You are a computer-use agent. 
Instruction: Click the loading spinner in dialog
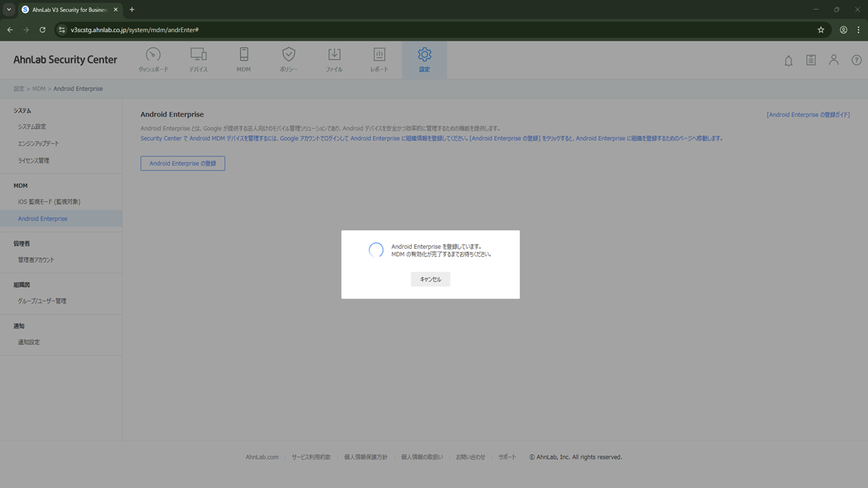pos(376,250)
